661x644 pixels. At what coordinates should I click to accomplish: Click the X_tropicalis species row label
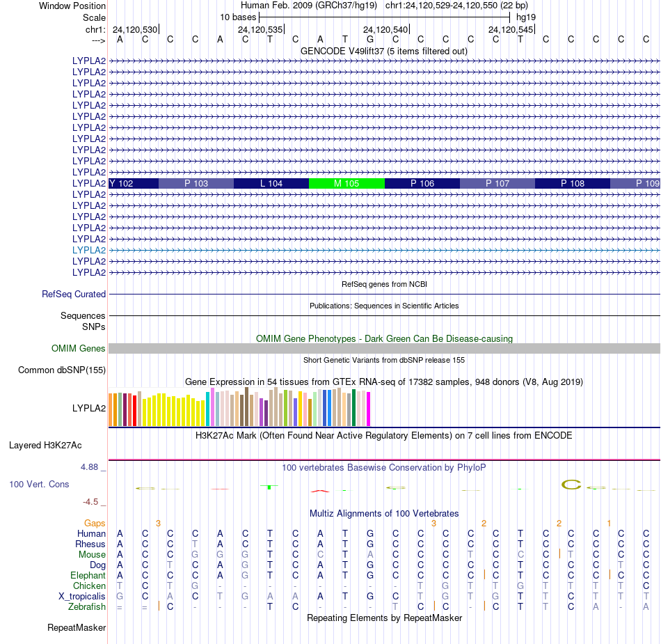click(82, 597)
